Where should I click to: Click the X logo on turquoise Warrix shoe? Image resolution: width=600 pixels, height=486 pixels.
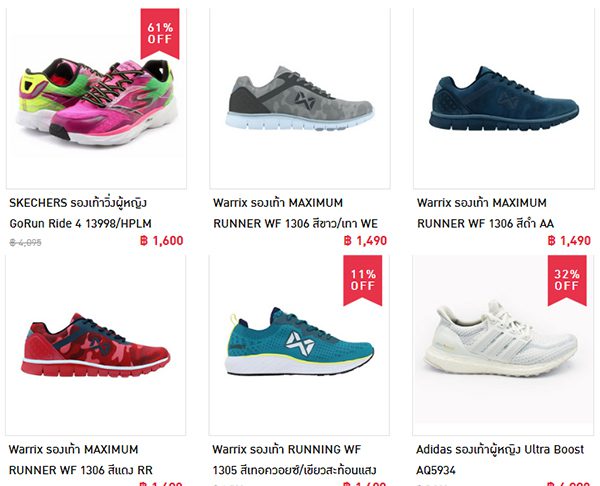pyautogui.click(x=300, y=343)
